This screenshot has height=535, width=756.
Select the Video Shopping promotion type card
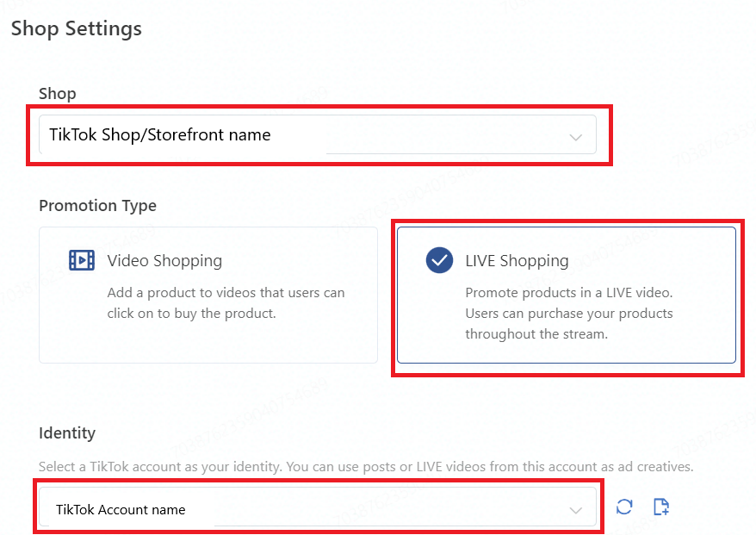coord(208,295)
